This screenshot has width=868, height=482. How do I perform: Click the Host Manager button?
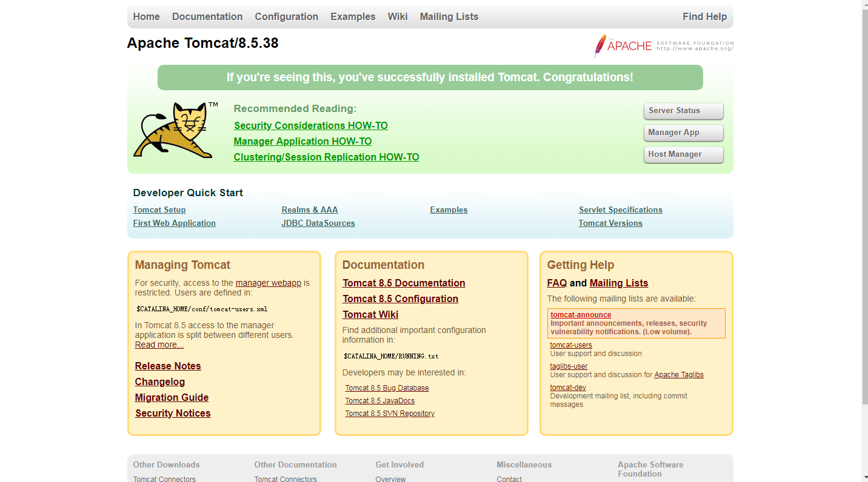tap(683, 154)
